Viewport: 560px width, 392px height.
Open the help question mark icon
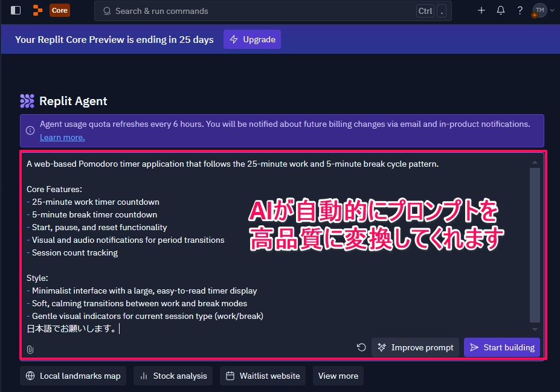point(520,10)
